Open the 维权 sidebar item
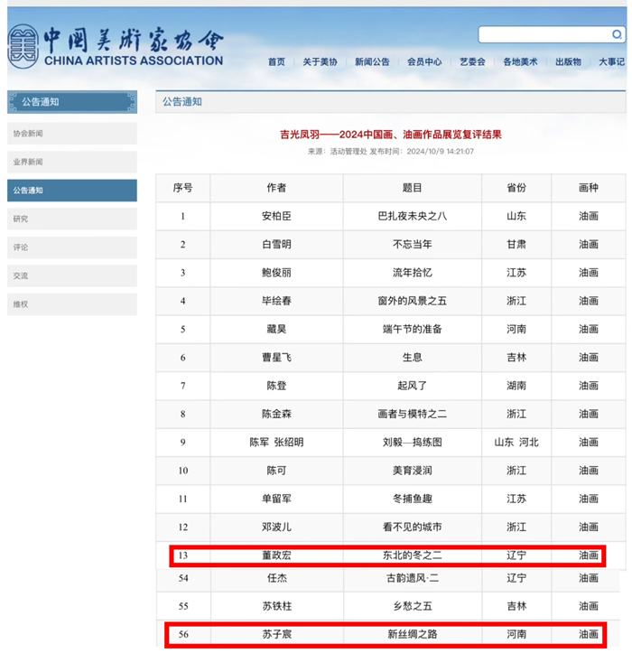The height and width of the screenshot is (672, 632). pyautogui.click(x=72, y=304)
